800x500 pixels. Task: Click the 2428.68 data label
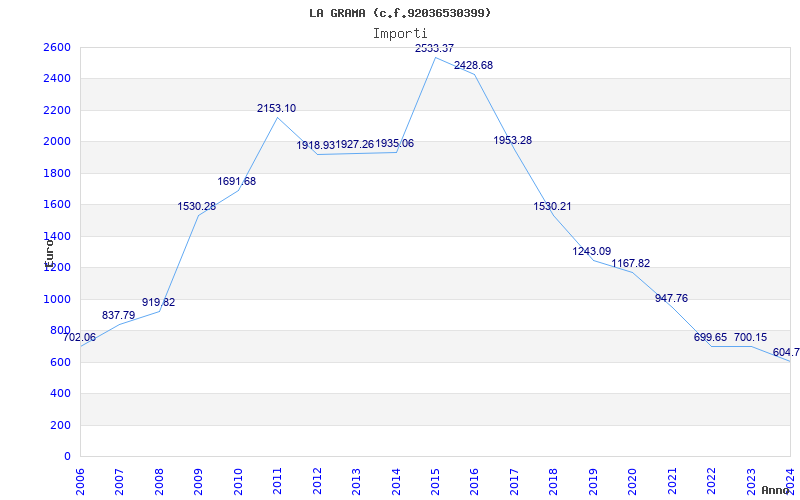click(x=473, y=65)
